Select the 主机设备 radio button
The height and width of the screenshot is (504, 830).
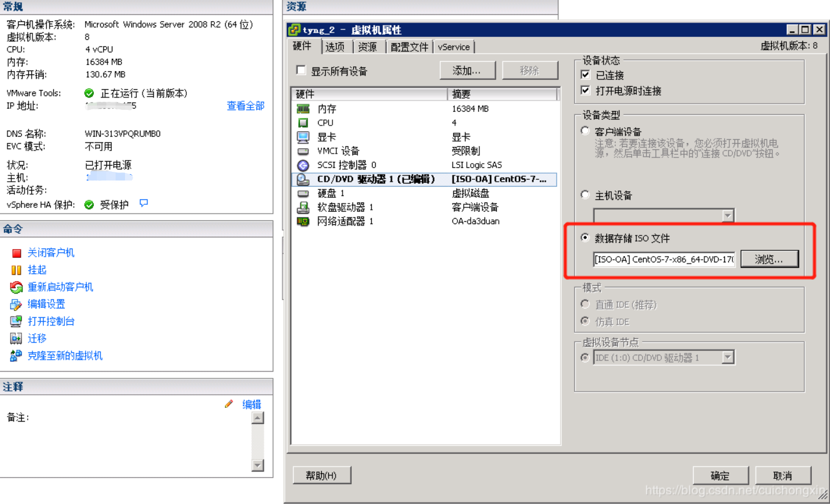585,195
